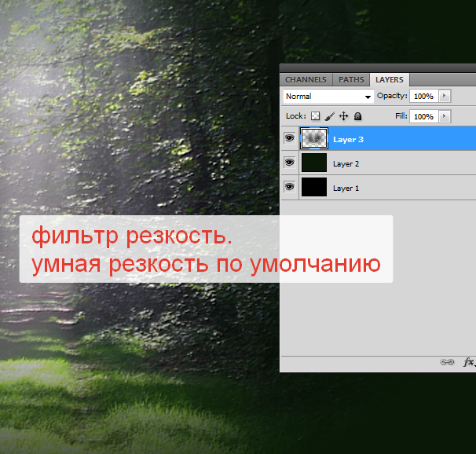Select the Layer 2 row
Image resolution: width=476 pixels, height=454 pixels.
coord(379,163)
